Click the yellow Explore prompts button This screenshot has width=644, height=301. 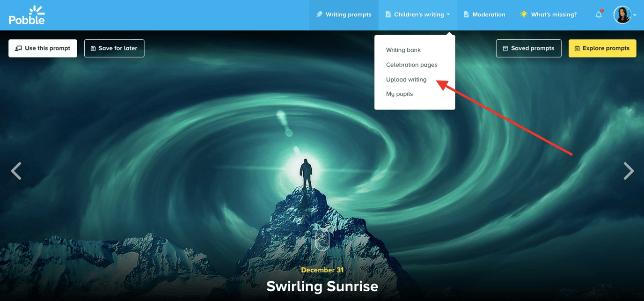602,48
